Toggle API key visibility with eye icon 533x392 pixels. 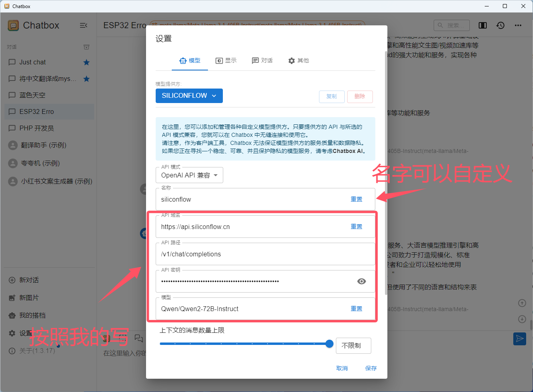362,281
